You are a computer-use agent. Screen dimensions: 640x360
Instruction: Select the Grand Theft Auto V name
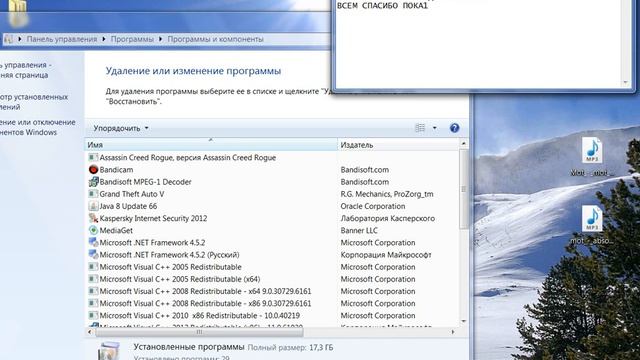click(x=132, y=194)
